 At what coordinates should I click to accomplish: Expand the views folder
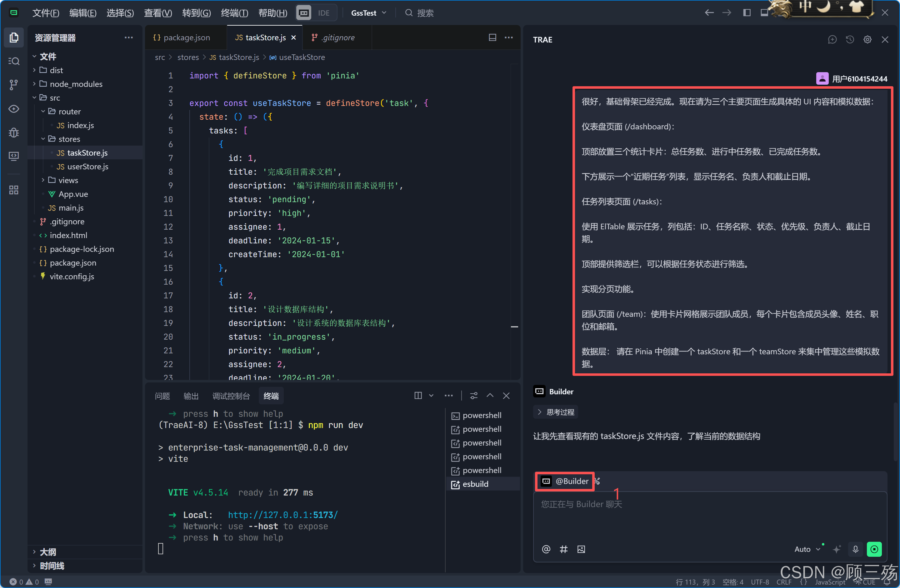pyautogui.click(x=68, y=180)
